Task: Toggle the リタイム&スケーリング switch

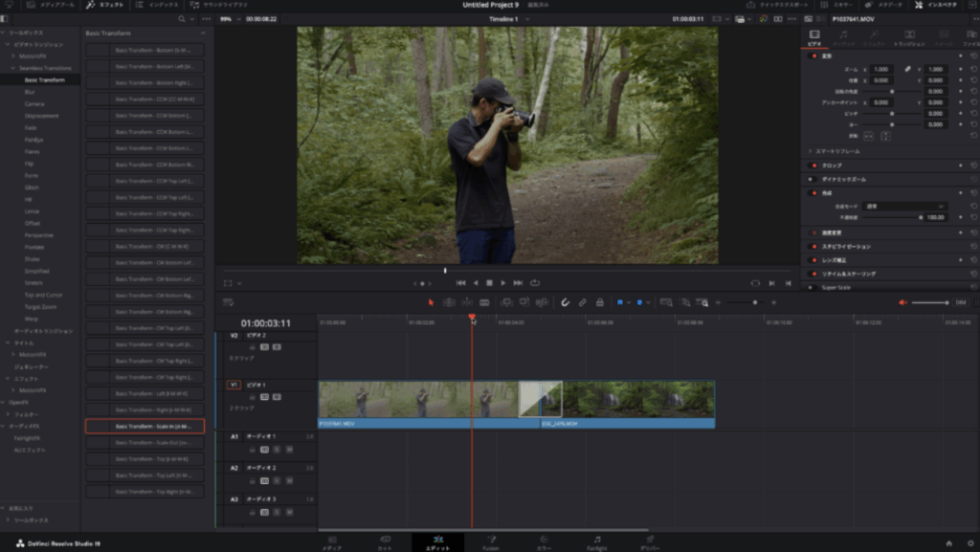Action: 813,275
